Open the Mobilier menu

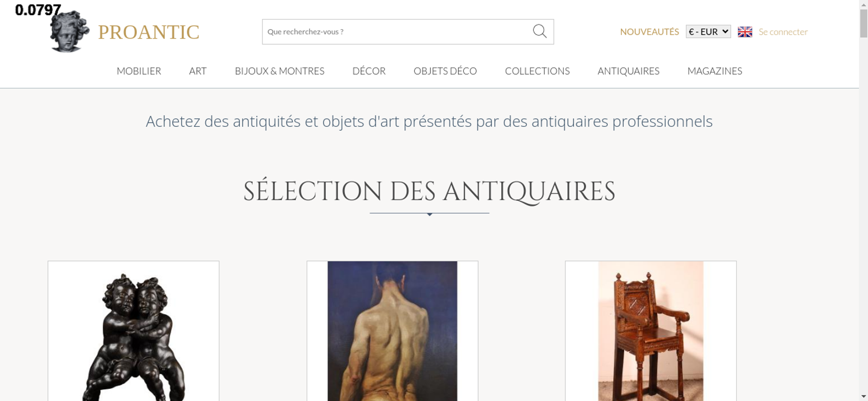pyautogui.click(x=139, y=71)
